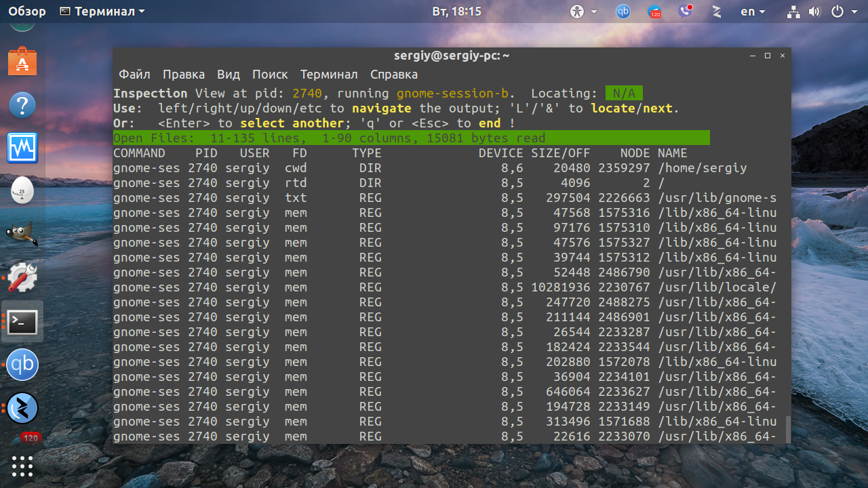Click size value 646064
The image size is (868, 488).
pyautogui.click(x=568, y=392)
